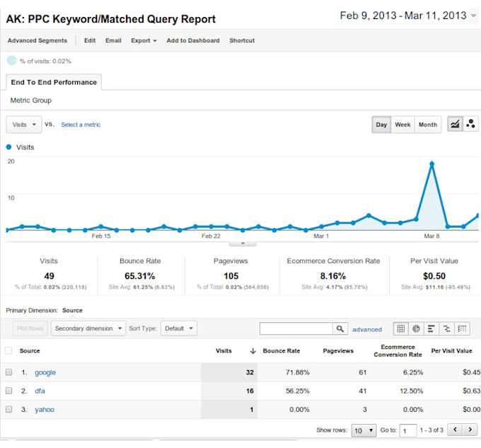Open the Visits metric dropdown
This screenshot has height=448, width=481.
click(24, 125)
